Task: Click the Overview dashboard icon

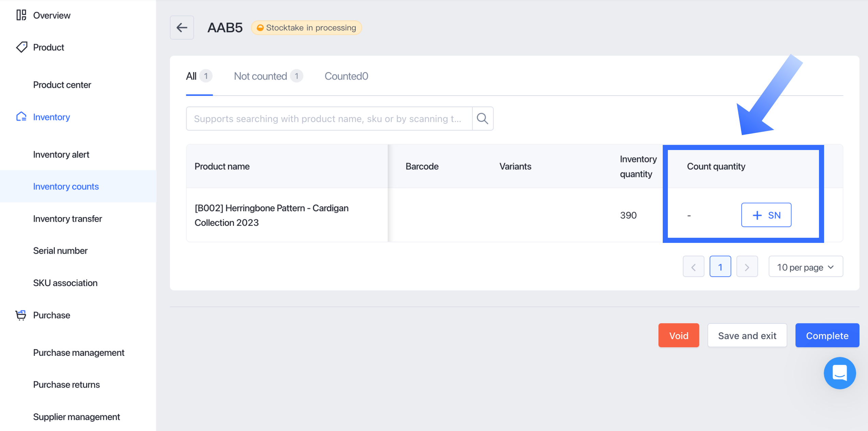Action: [21, 15]
